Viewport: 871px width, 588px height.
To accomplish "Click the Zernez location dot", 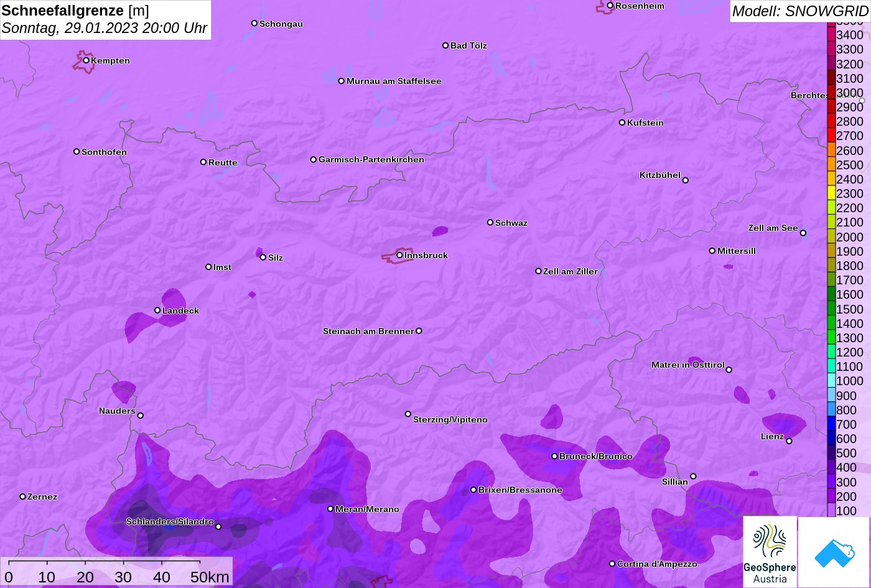I will (23, 497).
